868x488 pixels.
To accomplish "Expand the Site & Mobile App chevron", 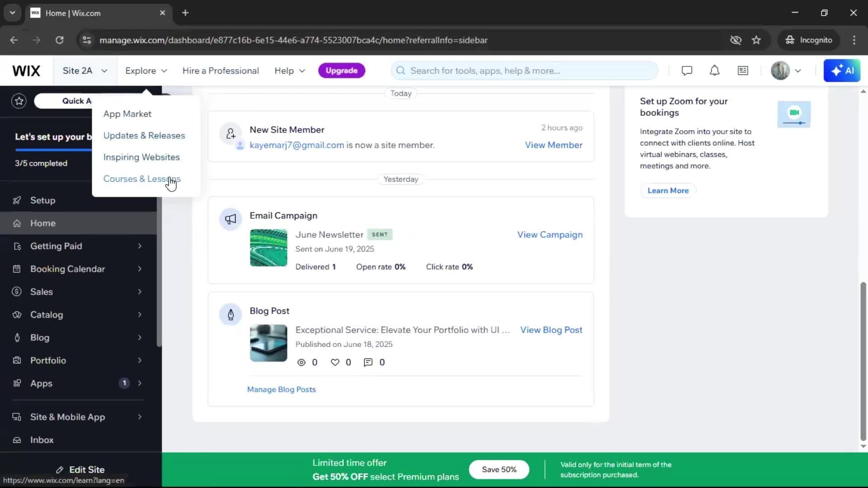I will [x=140, y=417].
